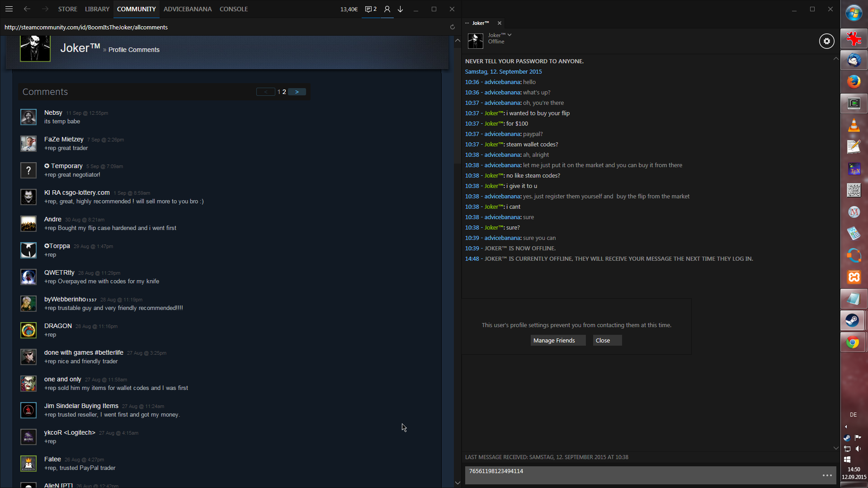Close the Joker™ chat tab

pyautogui.click(x=500, y=23)
